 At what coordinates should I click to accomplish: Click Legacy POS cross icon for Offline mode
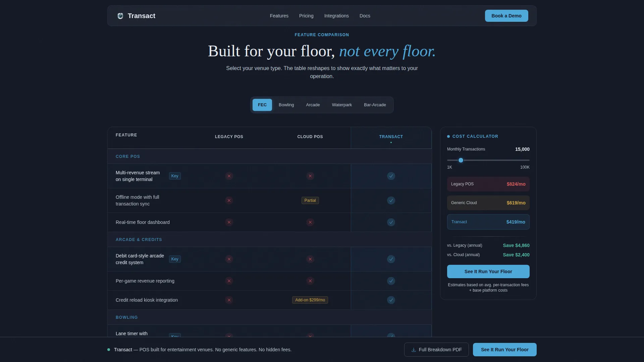[229, 200]
